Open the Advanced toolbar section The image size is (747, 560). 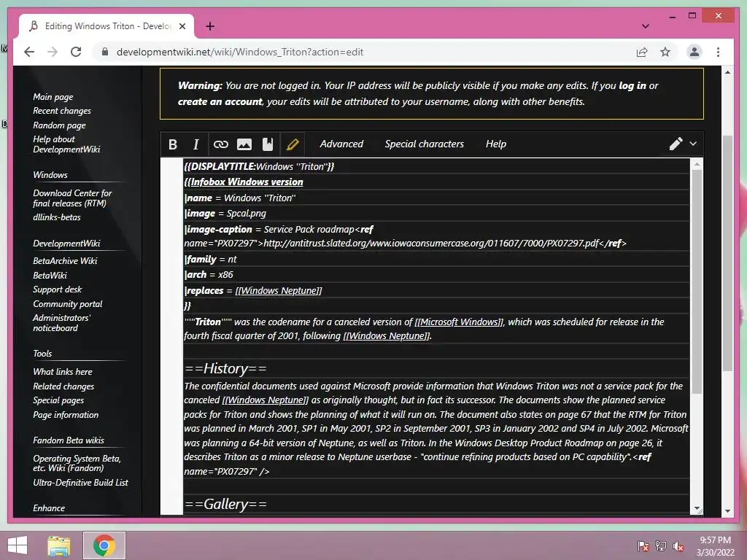click(x=341, y=144)
